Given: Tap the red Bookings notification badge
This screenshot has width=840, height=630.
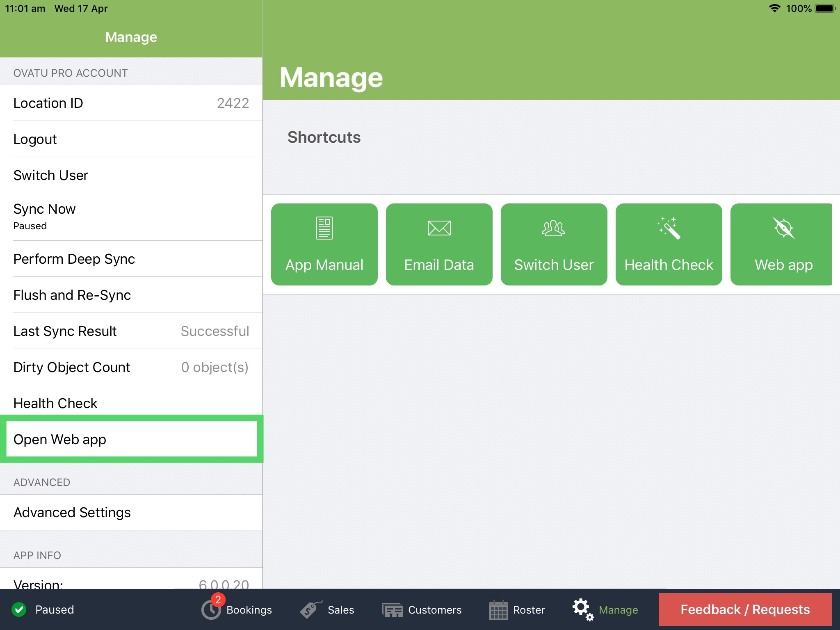Looking at the screenshot, I should 218,600.
